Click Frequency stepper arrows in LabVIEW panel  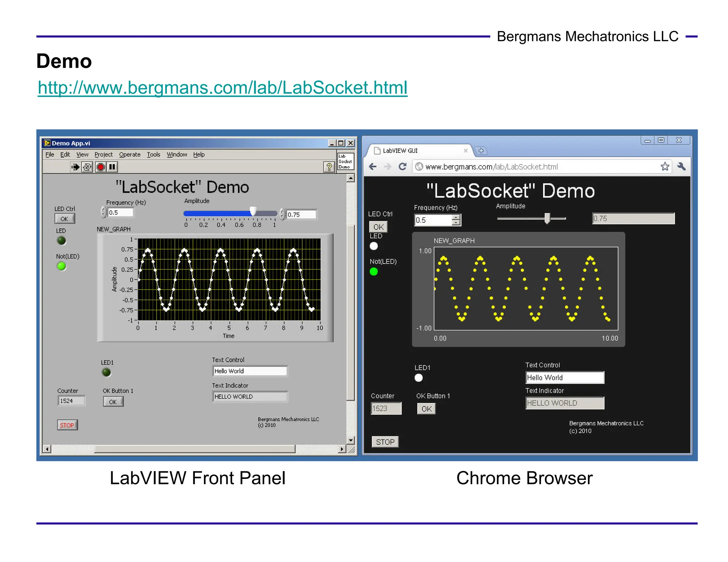point(104,212)
